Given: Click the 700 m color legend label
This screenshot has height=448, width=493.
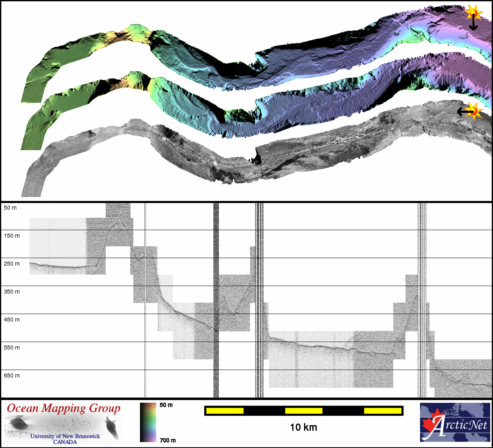Looking at the screenshot, I should coord(168,440).
